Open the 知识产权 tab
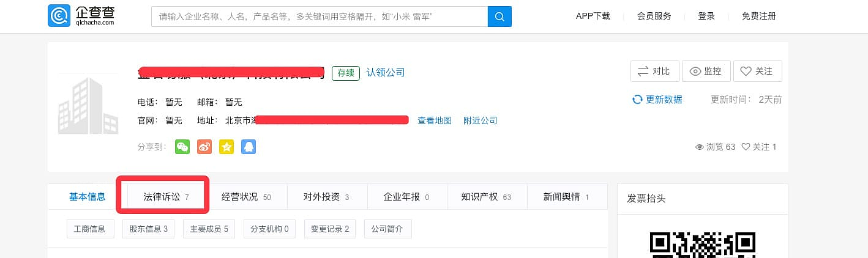The image size is (868, 258). coord(486,197)
